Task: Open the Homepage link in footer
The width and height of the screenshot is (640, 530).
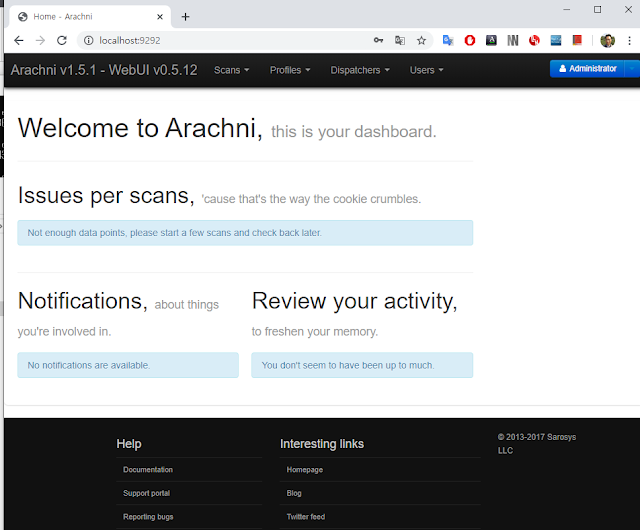Action: point(304,470)
